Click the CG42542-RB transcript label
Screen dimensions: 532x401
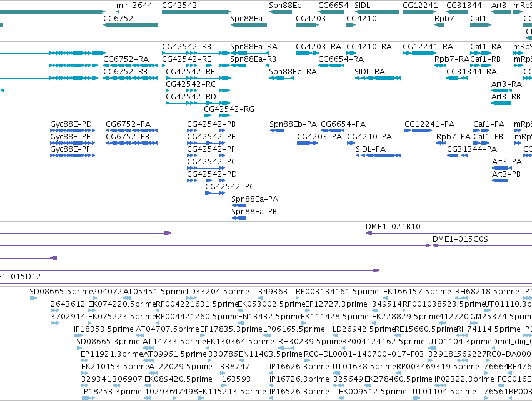(x=187, y=46)
